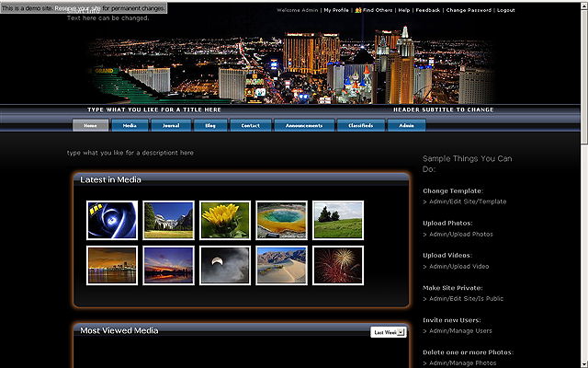
Task: Click the My Profile link
Action: [335, 10]
